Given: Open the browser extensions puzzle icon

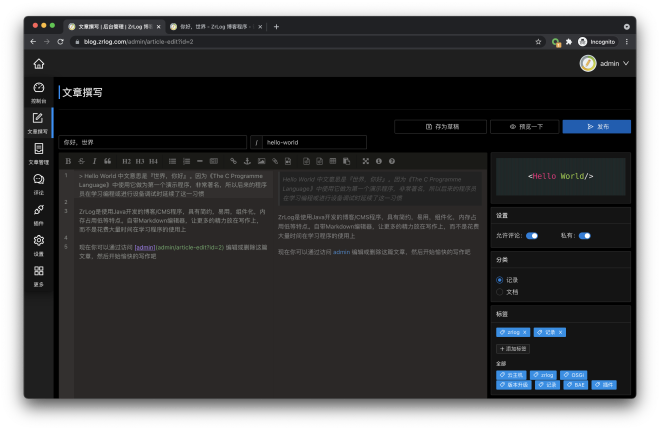Looking at the screenshot, I should tap(569, 42).
